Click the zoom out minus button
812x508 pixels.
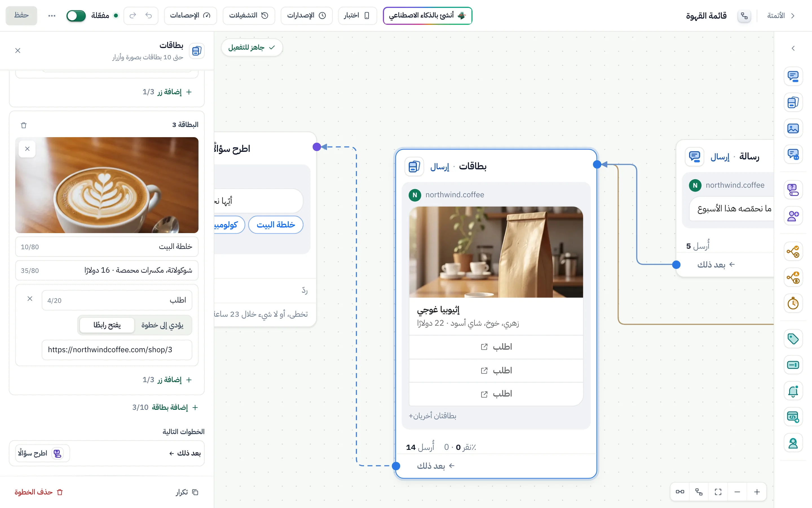point(737,492)
